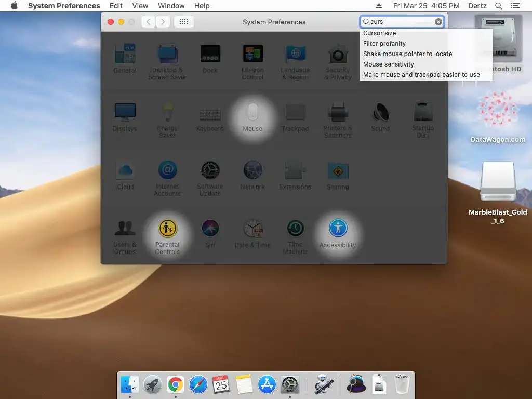Open Automator from the Dock
This screenshot has width=532, height=399.
[323, 385]
